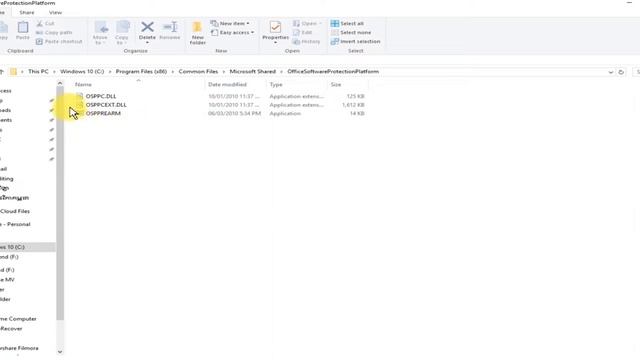Click Program Files (x86) breadcrumb
Viewport: 640px width, 360px height.
pos(141,71)
